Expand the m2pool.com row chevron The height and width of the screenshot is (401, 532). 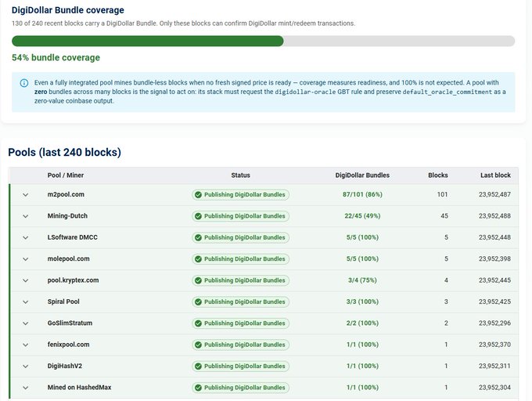[26, 195]
